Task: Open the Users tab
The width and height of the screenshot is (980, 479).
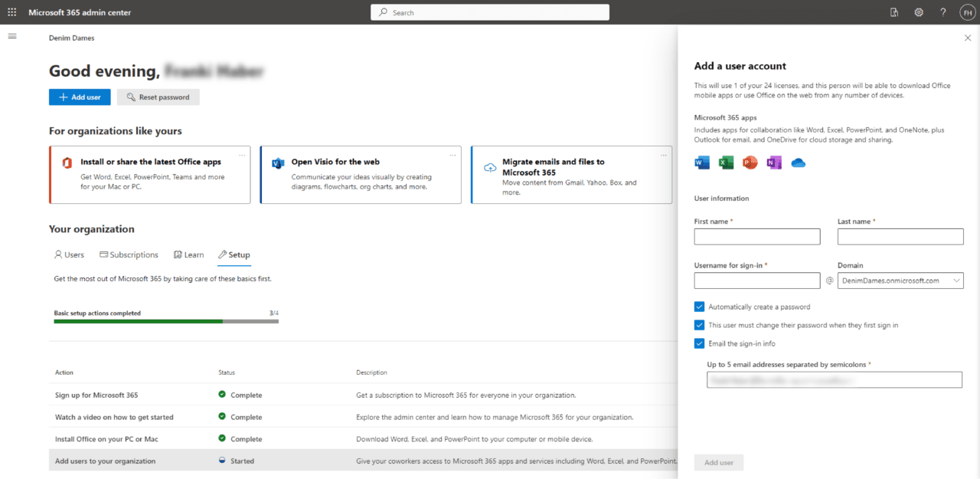Action: tap(69, 254)
